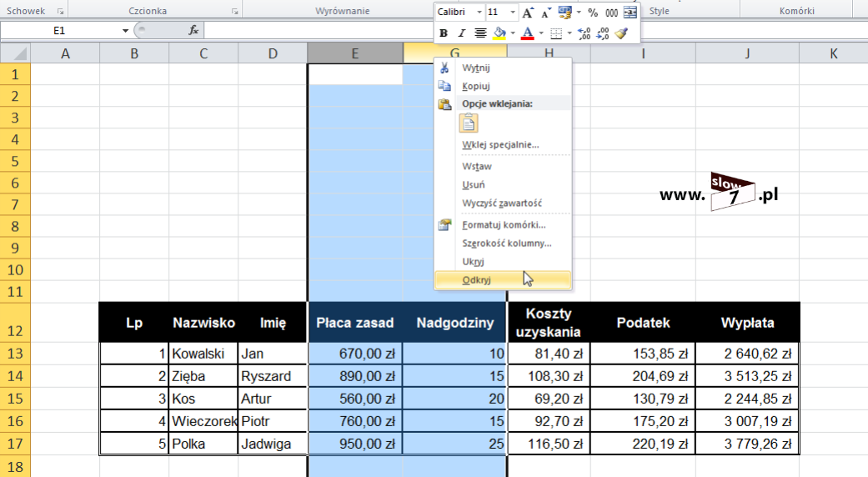
Task: Click the copy icon next to Kopiuj
Action: point(444,86)
